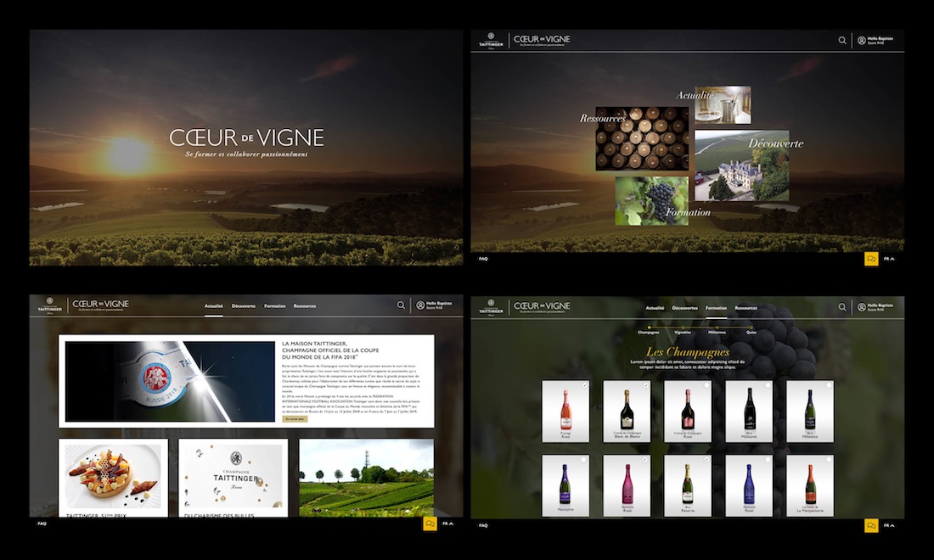Tick the checkbox on the Brut Réserve card
Screen dimensions: 934x560
coord(706,460)
